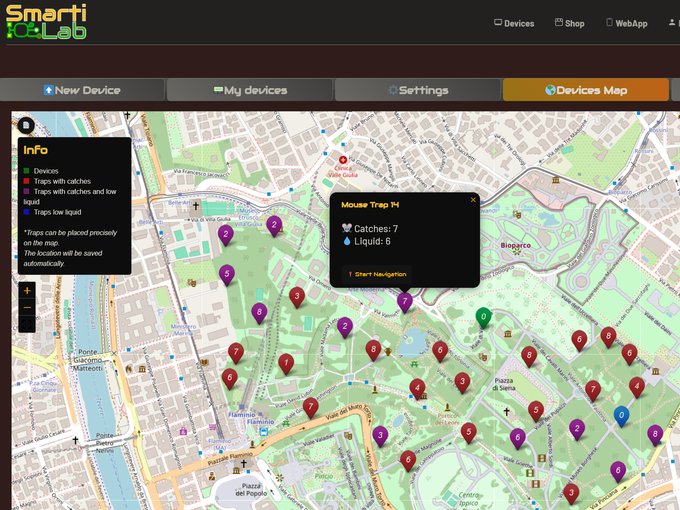Switch to the My devices tab

click(250, 90)
